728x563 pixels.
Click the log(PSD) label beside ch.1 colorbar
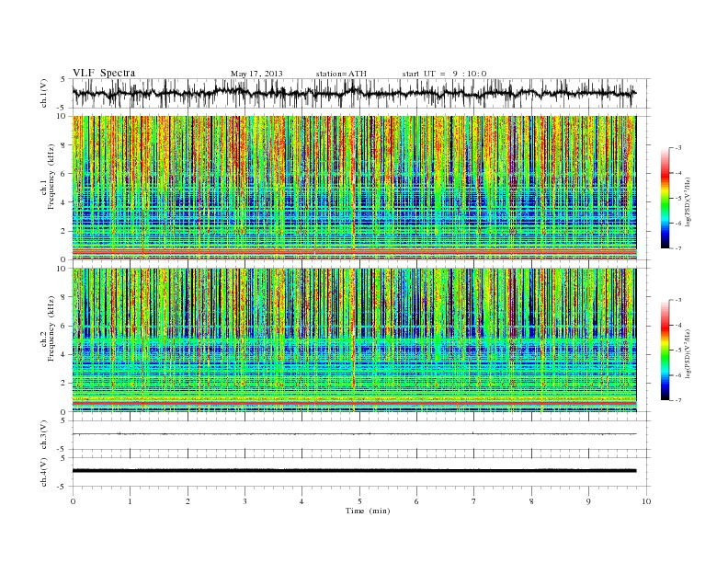click(688, 201)
